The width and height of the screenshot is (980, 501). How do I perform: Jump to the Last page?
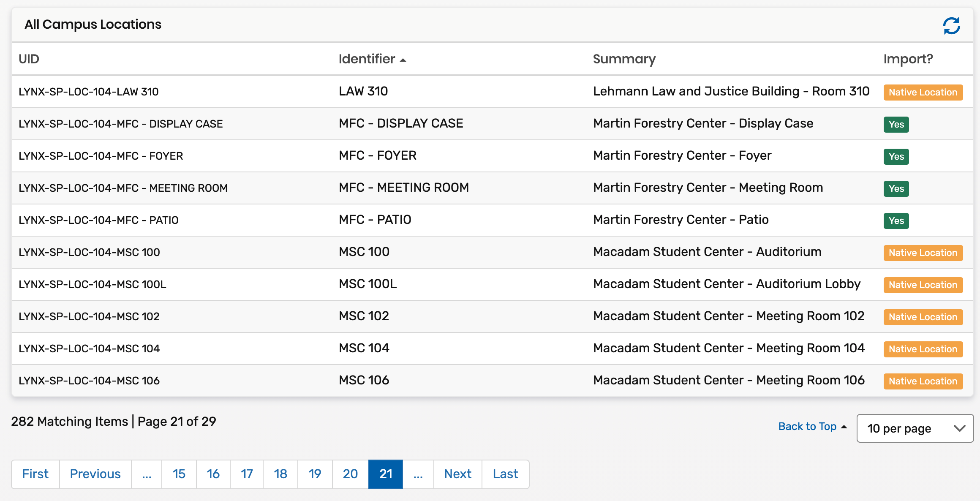(505, 474)
